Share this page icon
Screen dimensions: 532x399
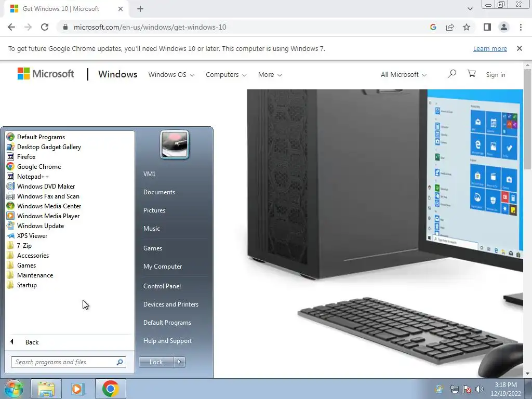pyautogui.click(x=450, y=27)
